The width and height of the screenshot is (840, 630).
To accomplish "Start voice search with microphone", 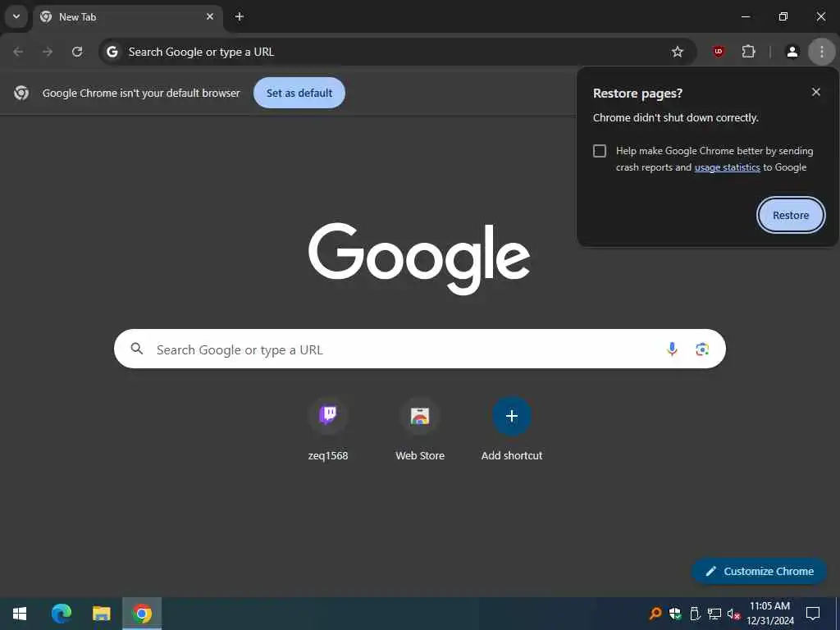I will [x=672, y=349].
